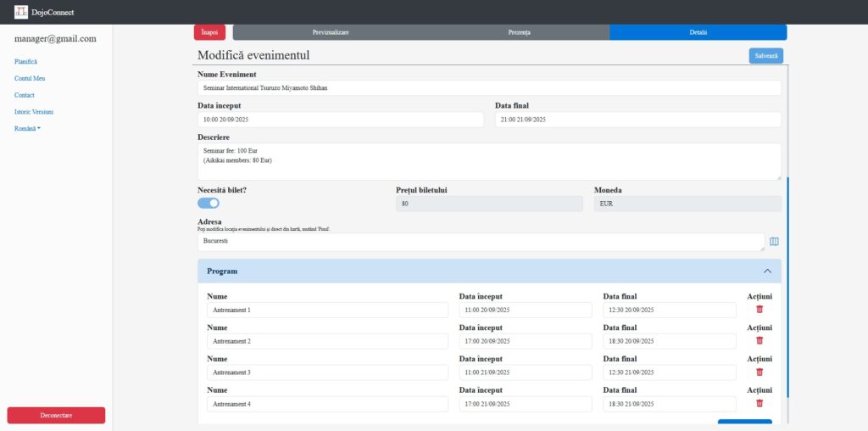Change Antrenament 2 start time 17:00 20/09/2025
Image resolution: width=868 pixels, height=431 pixels.
click(526, 341)
